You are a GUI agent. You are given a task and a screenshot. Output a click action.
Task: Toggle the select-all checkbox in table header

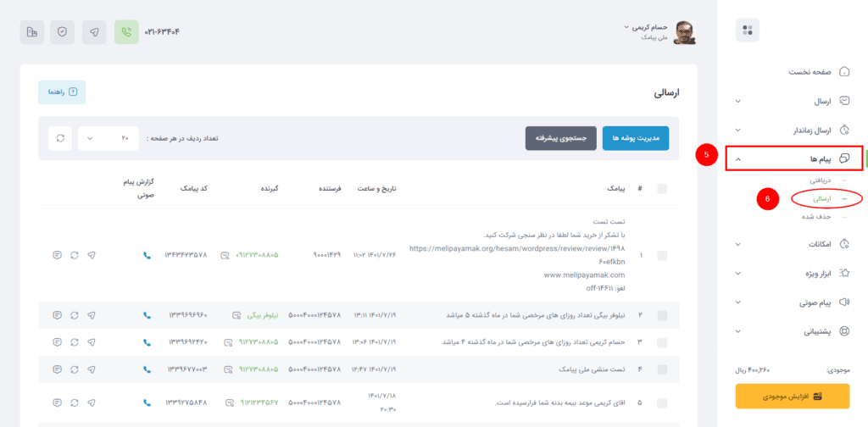click(x=662, y=189)
